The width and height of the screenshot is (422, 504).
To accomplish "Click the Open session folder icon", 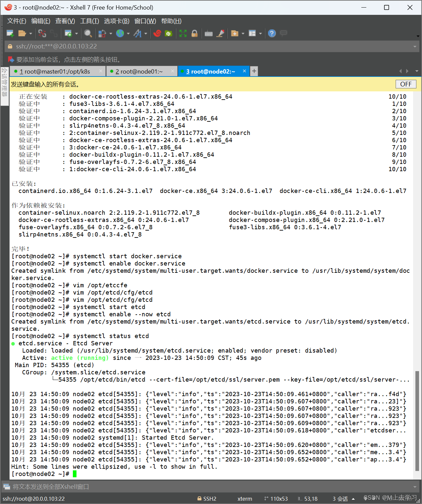I will pyautogui.click(x=22, y=33).
